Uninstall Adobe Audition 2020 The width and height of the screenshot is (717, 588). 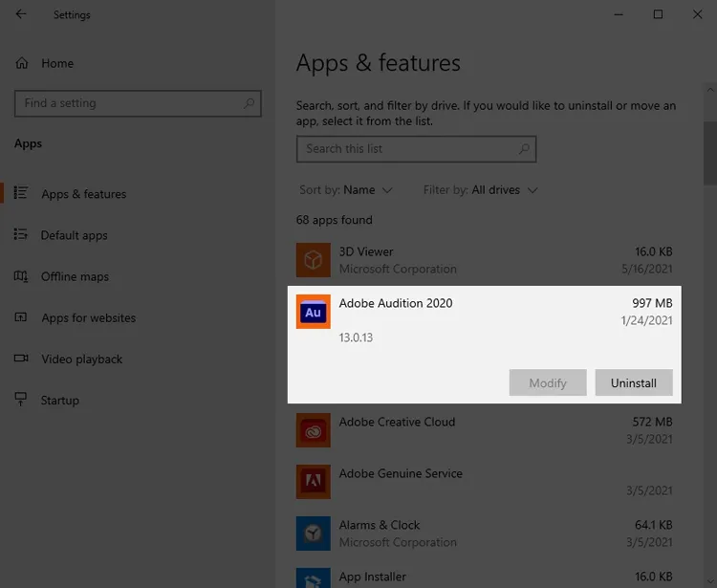(x=634, y=382)
